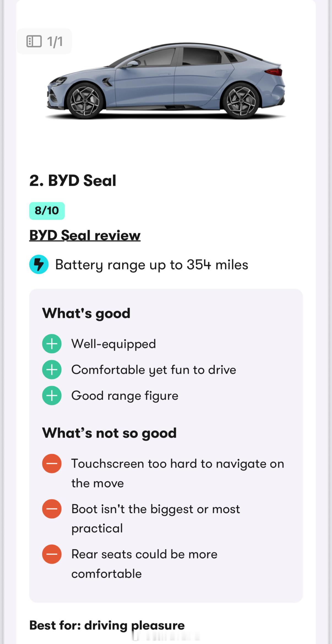The image size is (332, 644).
Task: Click the minus icon beside Rear seats item
Action: [x=52, y=554]
